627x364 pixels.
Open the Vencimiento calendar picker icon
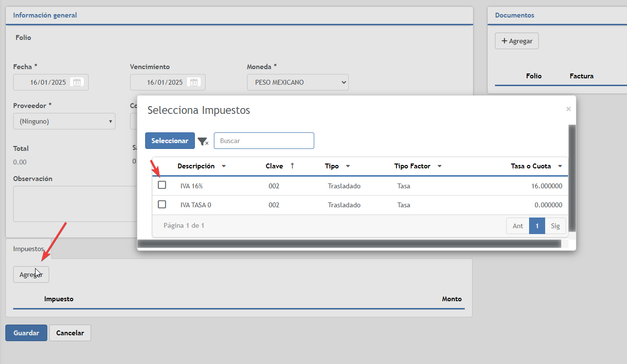pos(194,82)
